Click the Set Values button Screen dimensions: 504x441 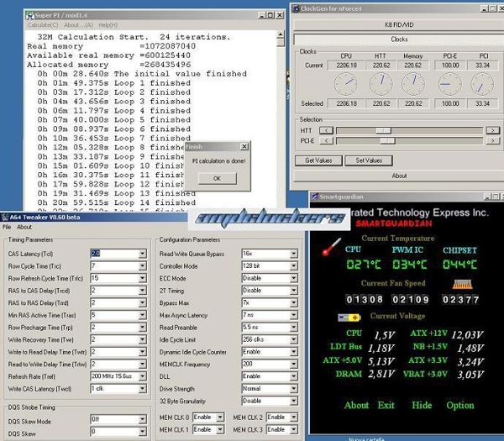point(369,160)
